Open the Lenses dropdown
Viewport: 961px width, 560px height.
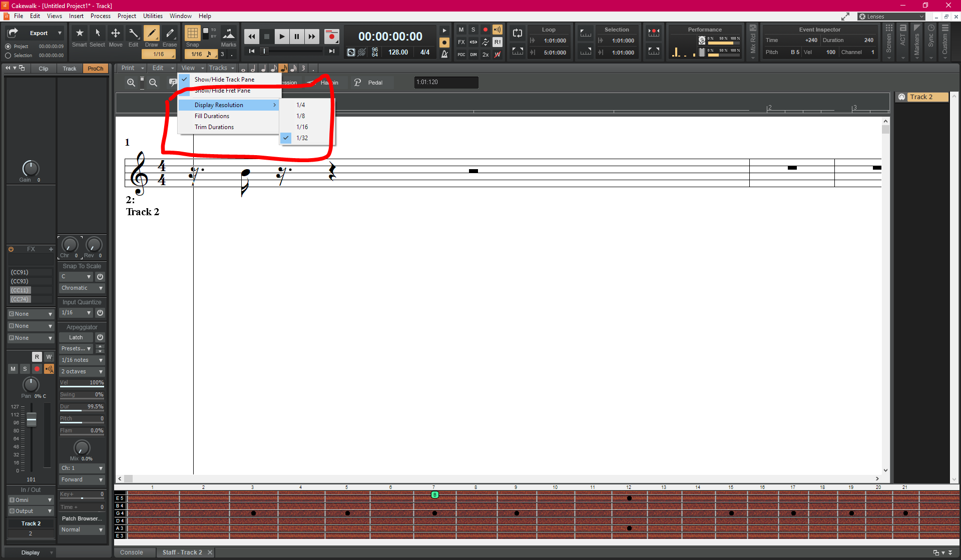coord(891,17)
